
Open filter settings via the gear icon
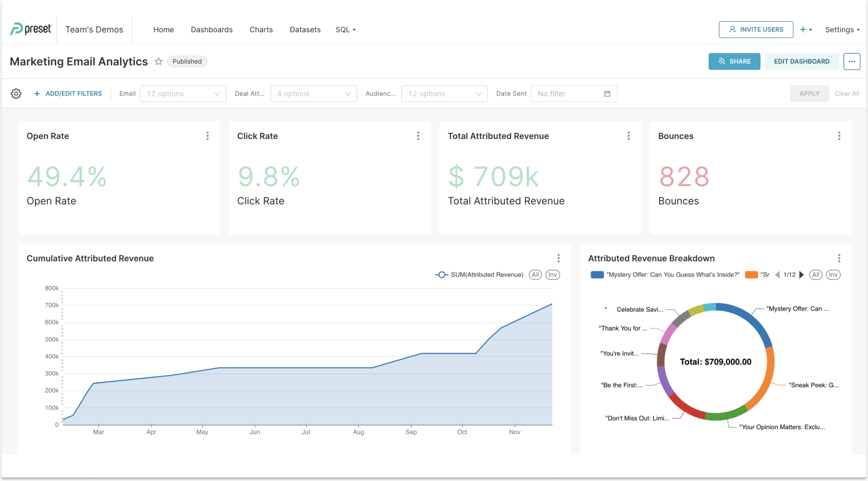16,94
